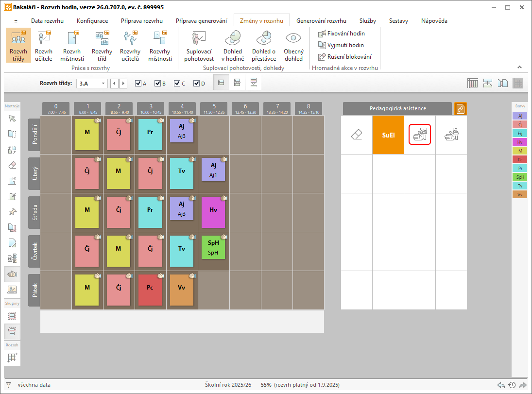
Task: Open Služby tab
Action: coord(368,21)
